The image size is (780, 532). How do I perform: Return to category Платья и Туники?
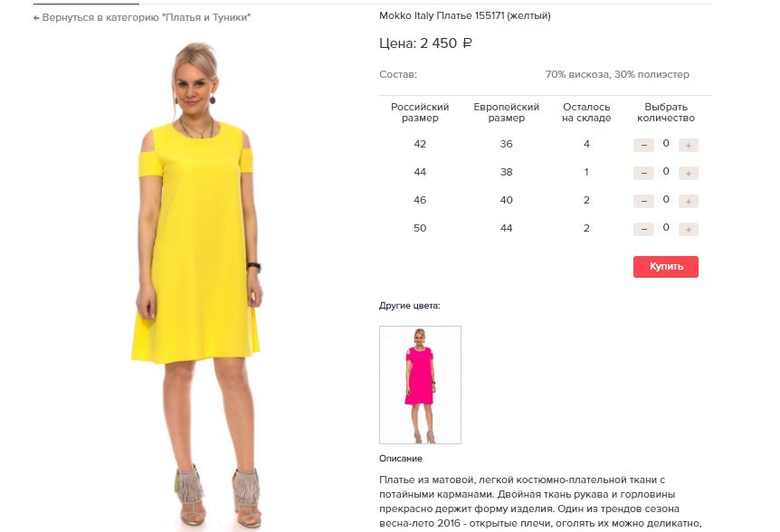pyautogui.click(x=142, y=17)
